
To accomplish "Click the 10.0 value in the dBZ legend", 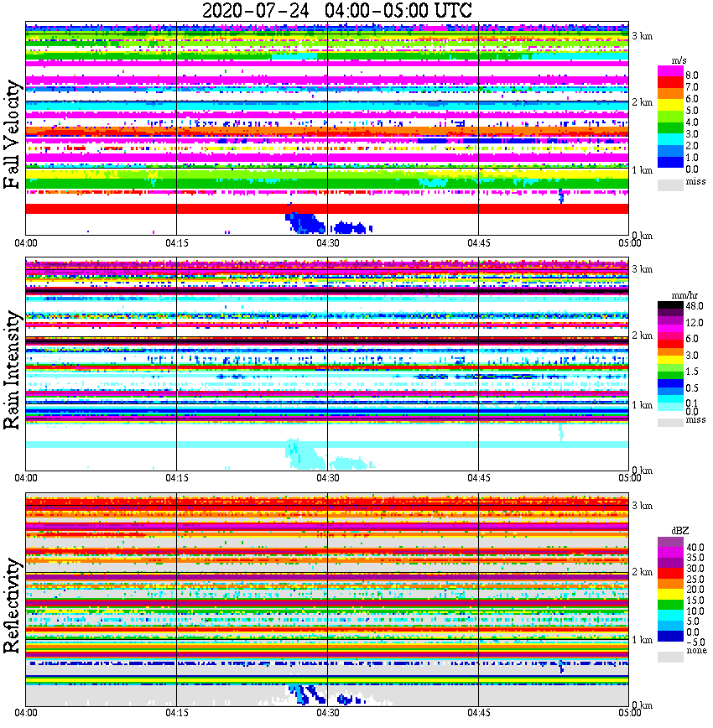I will tap(695, 611).
